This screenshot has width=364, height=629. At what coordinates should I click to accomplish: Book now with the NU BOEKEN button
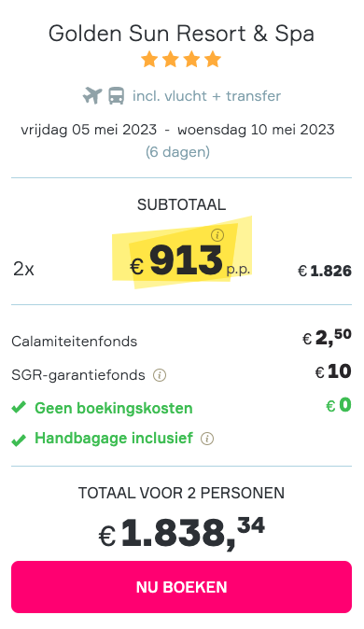pyautogui.click(x=181, y=587)
